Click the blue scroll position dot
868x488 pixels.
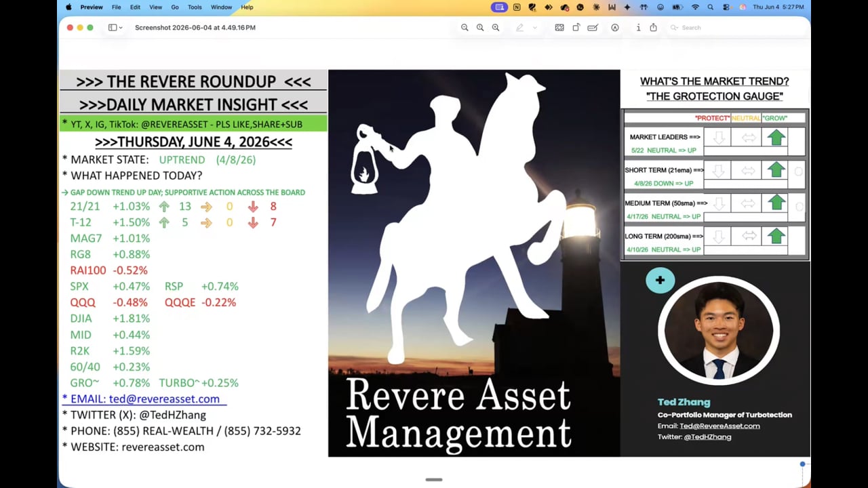point(802,464)
